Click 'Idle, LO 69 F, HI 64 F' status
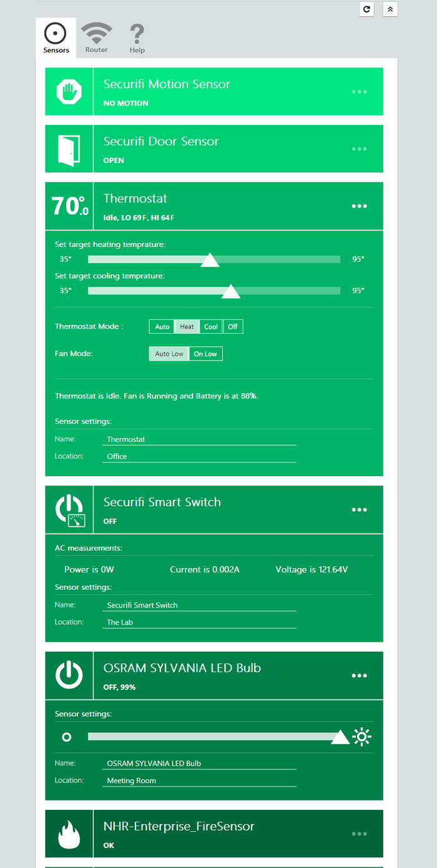Image resolution: width=437 pixels, height=868 pixels. [139, 218]
